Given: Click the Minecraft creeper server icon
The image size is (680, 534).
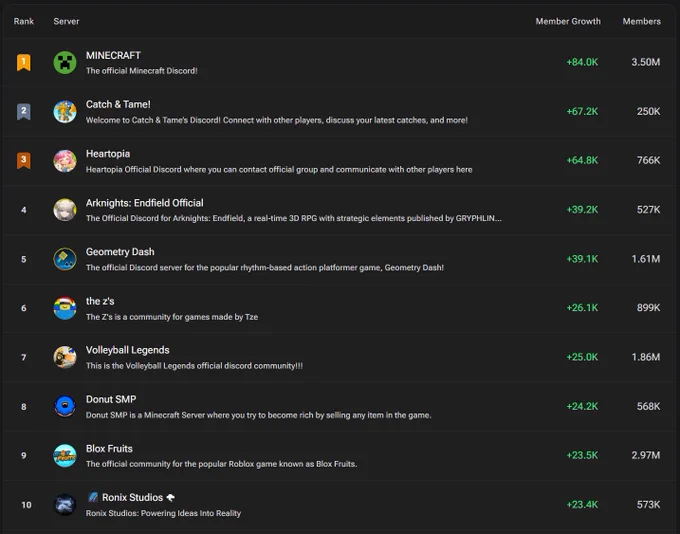Looking at the screenshot, I should tap(65, 62).
